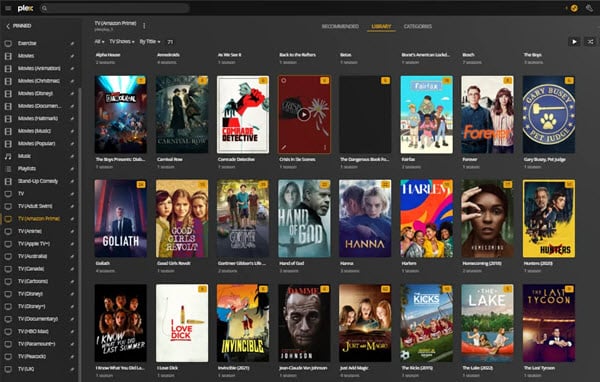Screen dimensions: 600x382
Task: Click the film icon beside Movies (Animation)
Action: coord(8,69)
